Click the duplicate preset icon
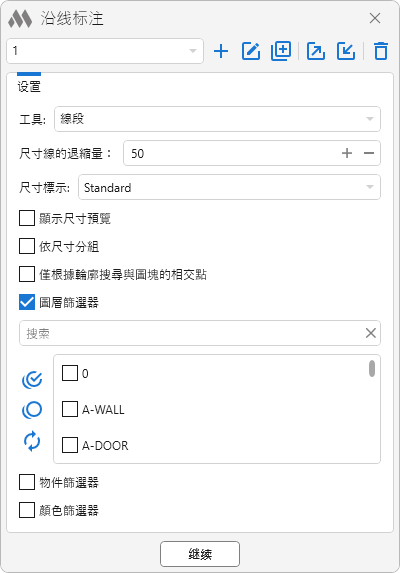The height and width of the screenshot is (573, 400). point(281,51)
